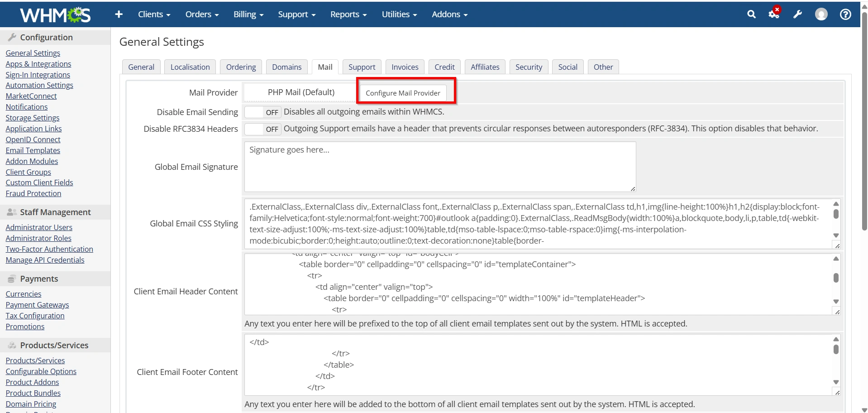Select the Mail tab
868x413 pixels.
325,67
